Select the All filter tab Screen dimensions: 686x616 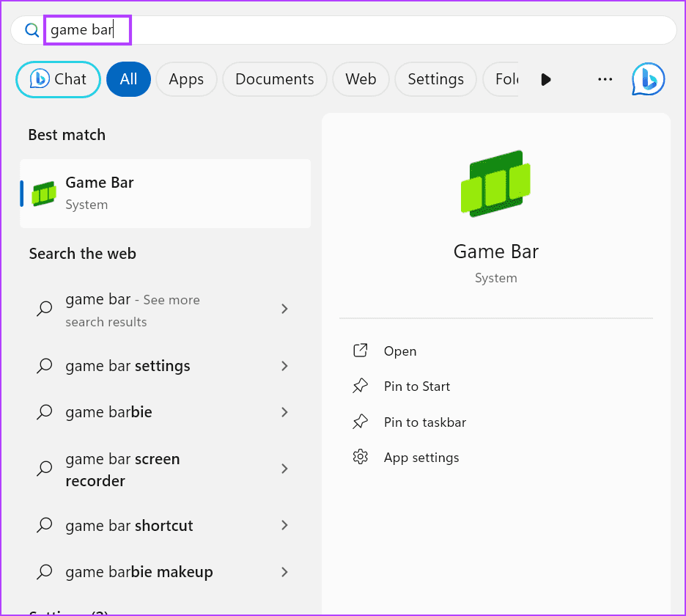click(x=129, y=79)
